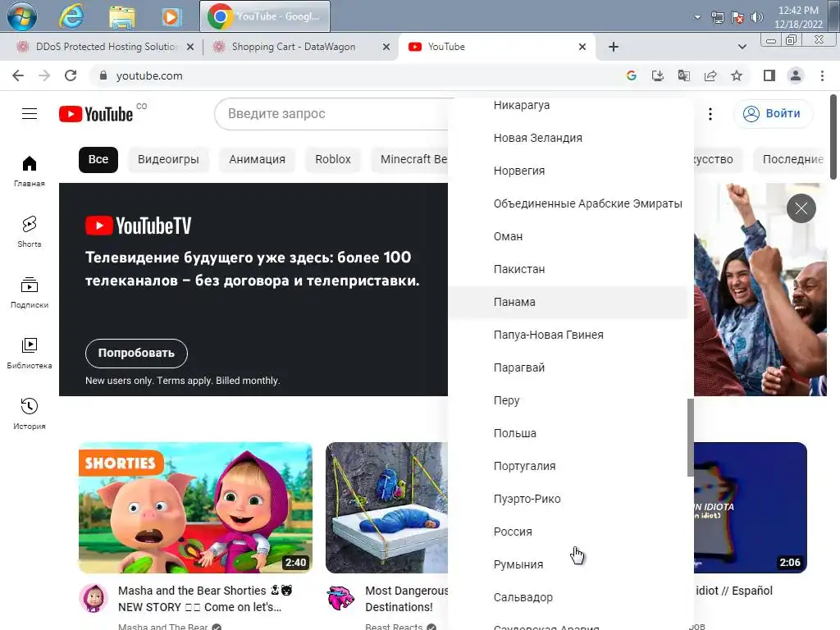Select the Roblox filter chip
The height and width of the screenshot is (630, 840).
tap(333, 159)
